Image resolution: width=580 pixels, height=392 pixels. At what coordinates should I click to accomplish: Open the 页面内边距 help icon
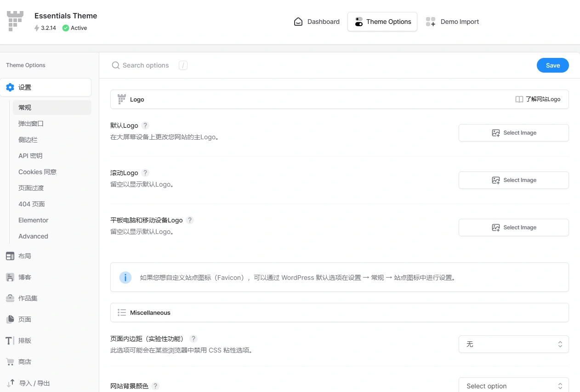pyautogui.click(x=193, y=338)
